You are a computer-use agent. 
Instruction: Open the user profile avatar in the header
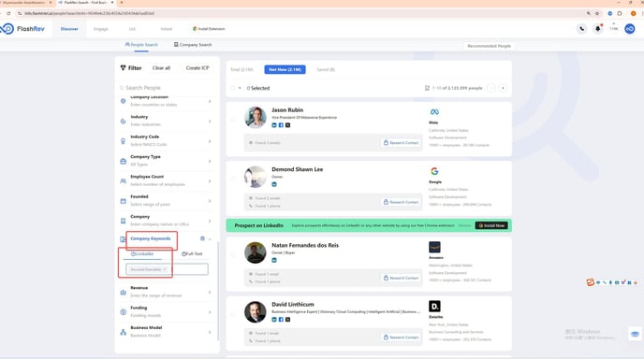pyautogui.click(x=630, y=29)
